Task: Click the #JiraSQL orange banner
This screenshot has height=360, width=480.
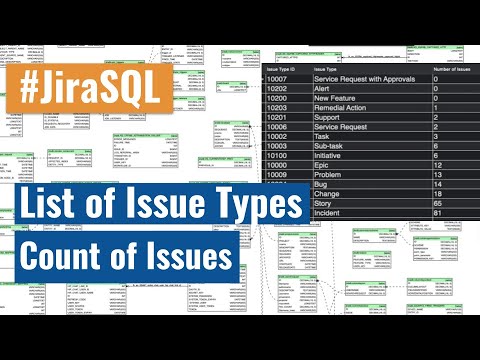Action: pyautogui.click(x=89, y=88)
